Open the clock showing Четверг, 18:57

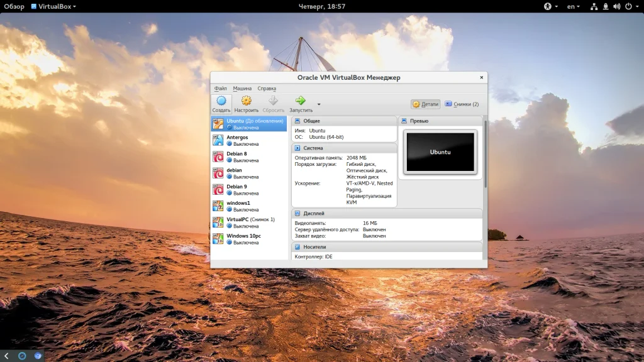[321, 6]
